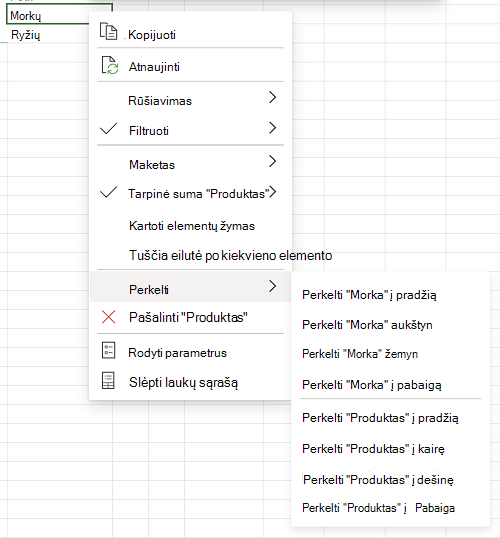Screen dimensions: 500x538
Task: Click the Atnaujinti refresh icon
Action: pos(110,65)
